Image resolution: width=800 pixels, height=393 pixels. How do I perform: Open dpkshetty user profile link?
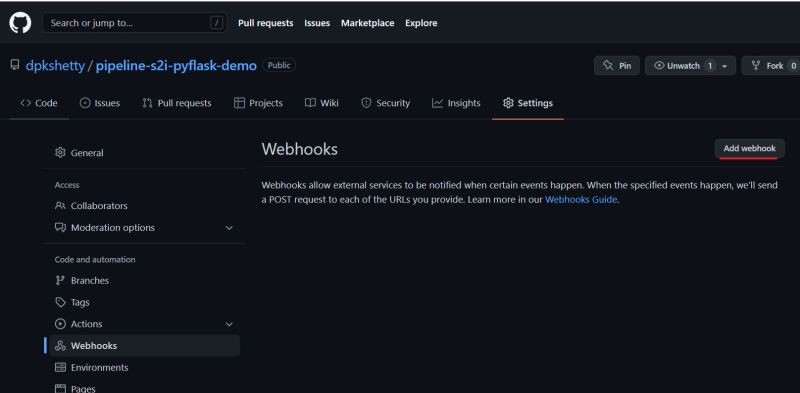click(55, 66)
